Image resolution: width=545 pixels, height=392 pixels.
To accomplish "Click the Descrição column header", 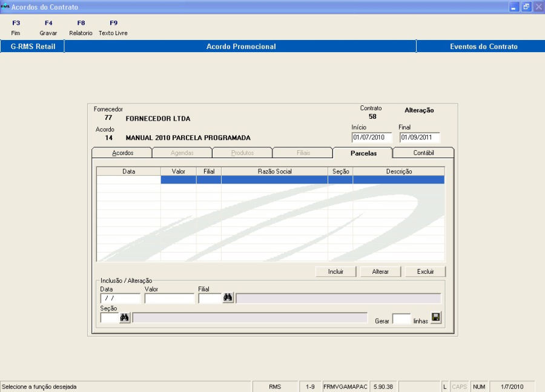I will [398, 171].
